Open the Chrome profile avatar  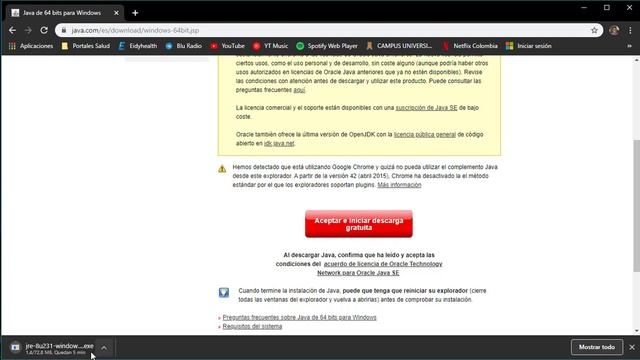pyautogui.click(x=614, y=30)
